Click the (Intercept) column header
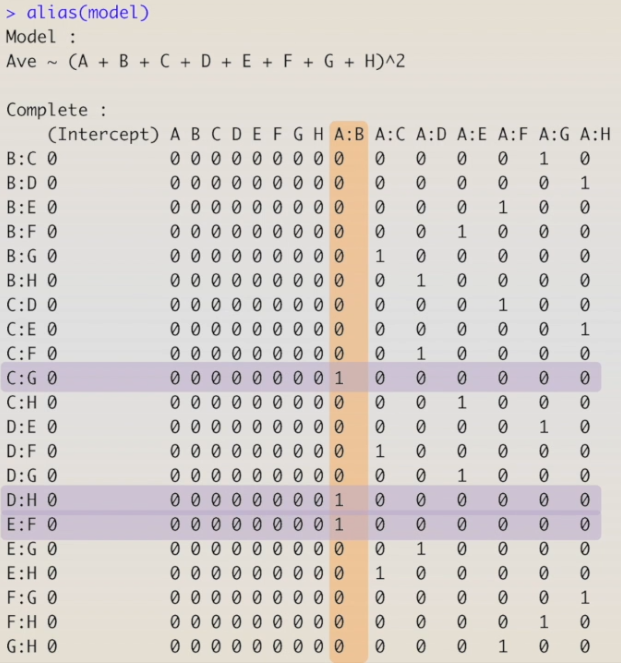This screenshot has height=663, width=621. [103, 134]
